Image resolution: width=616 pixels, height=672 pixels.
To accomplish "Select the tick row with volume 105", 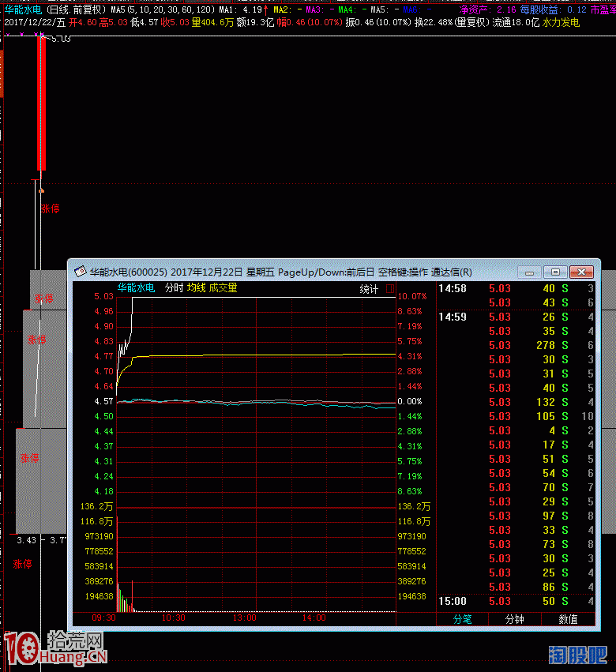I will (x=516, y=416).
